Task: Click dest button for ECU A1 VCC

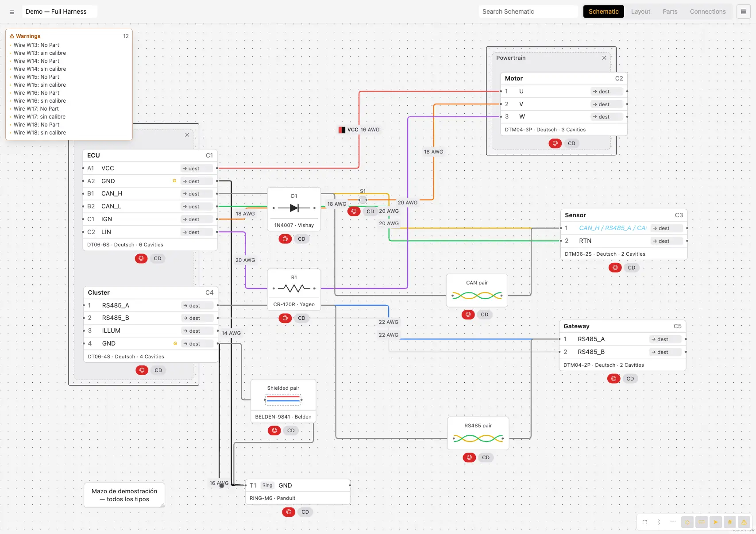Action: [197, 169]
